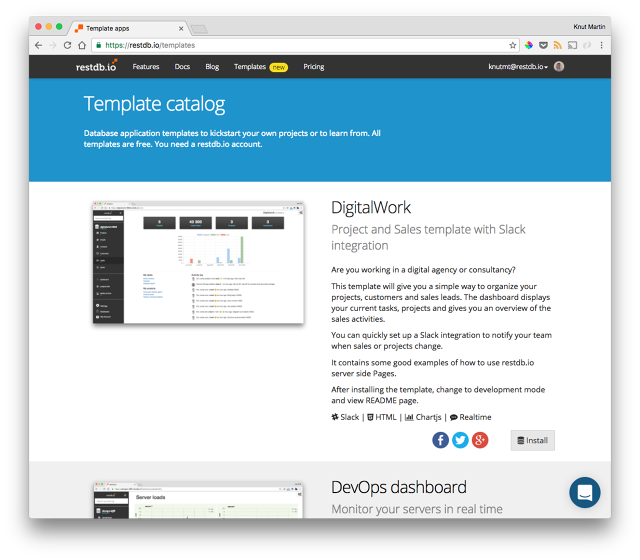Expand the knutmt@restdb.io account dropdown
Image resolution: width=640 pixels, height=560 pixels.
pos(518,67)
